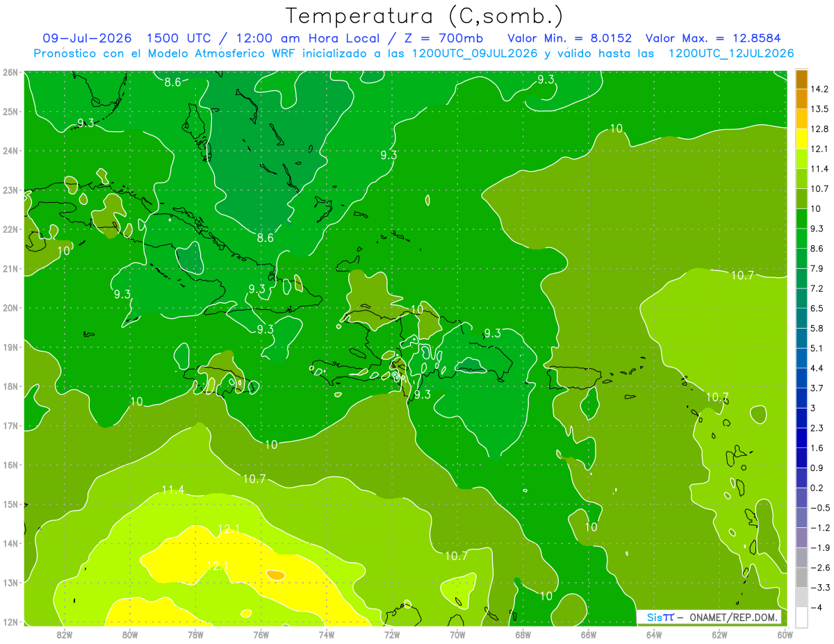Click the 62W longitude axis label
Screen dimensions: 834x644
719,634
